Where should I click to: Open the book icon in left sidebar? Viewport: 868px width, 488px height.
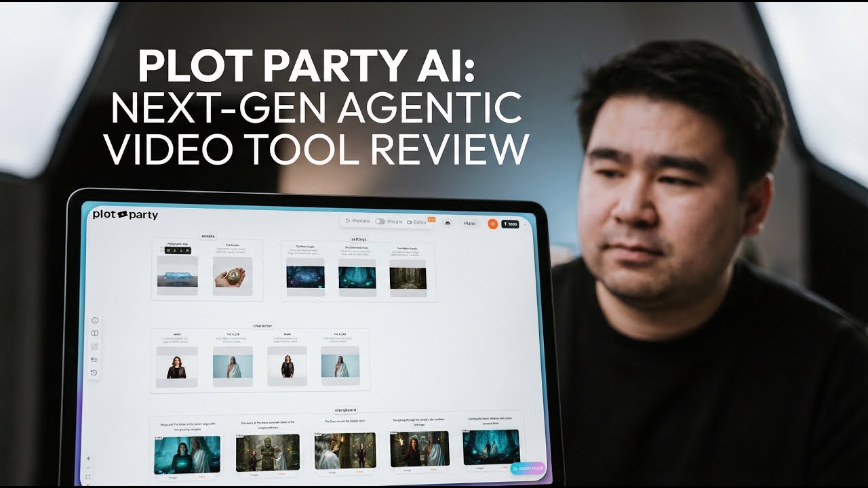coord(94,333)
